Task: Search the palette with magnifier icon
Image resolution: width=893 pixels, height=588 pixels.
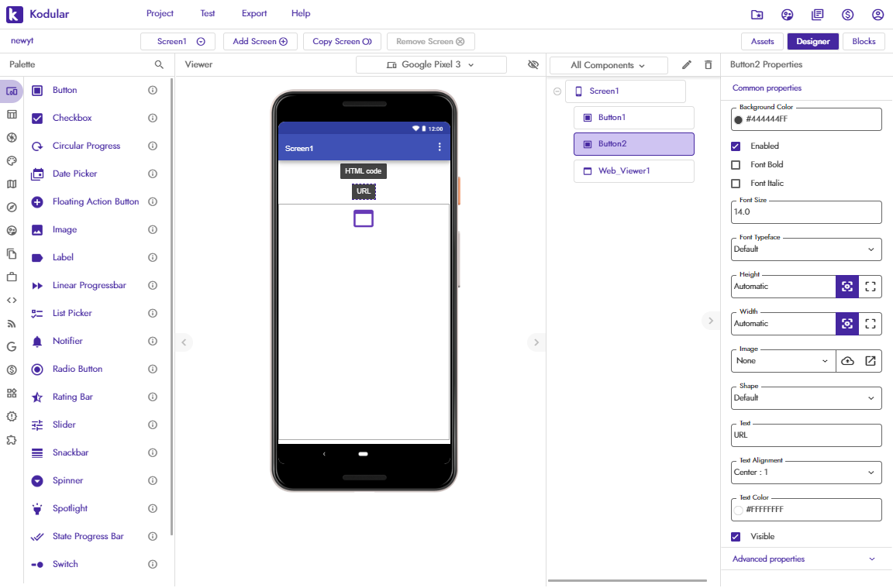Action: point(159,65)
